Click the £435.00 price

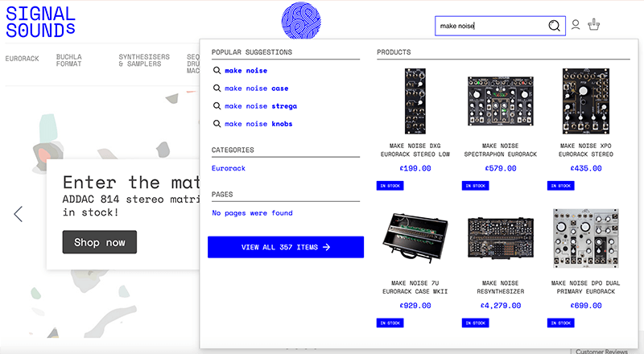(x=586, y=168)
